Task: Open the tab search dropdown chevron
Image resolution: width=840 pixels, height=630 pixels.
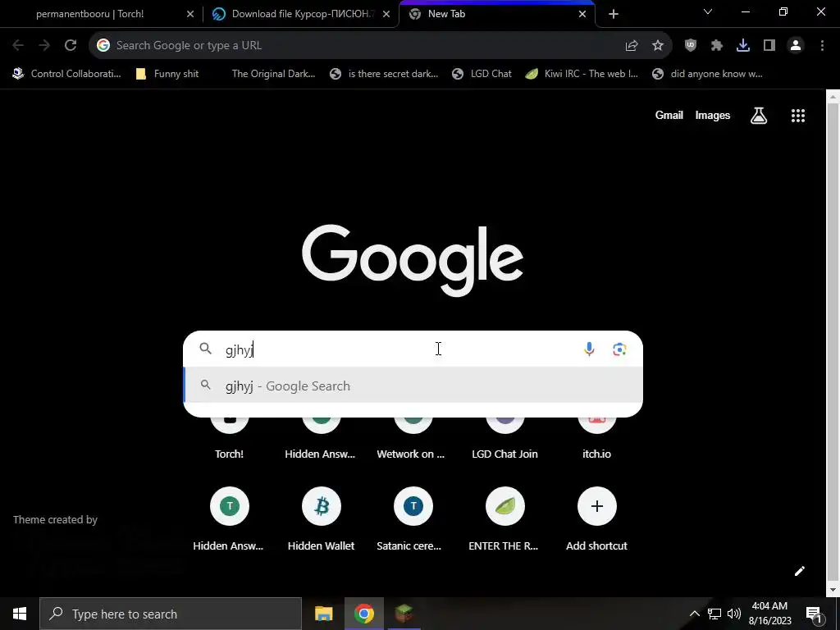Action: [x=708, y=11]
